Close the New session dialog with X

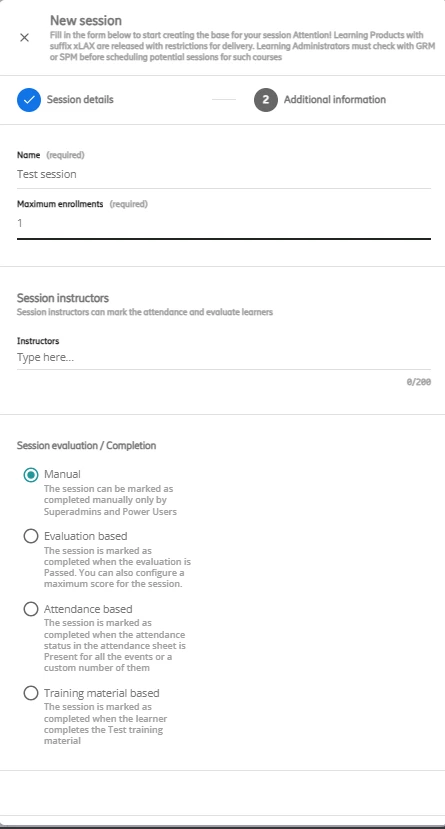coord(24,38)
